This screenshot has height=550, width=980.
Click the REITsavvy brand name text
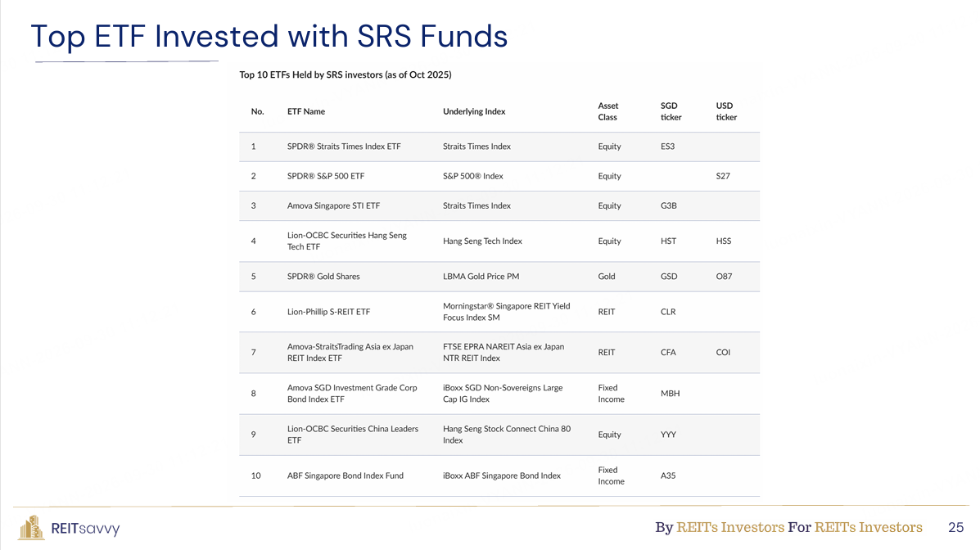(85, 529)
